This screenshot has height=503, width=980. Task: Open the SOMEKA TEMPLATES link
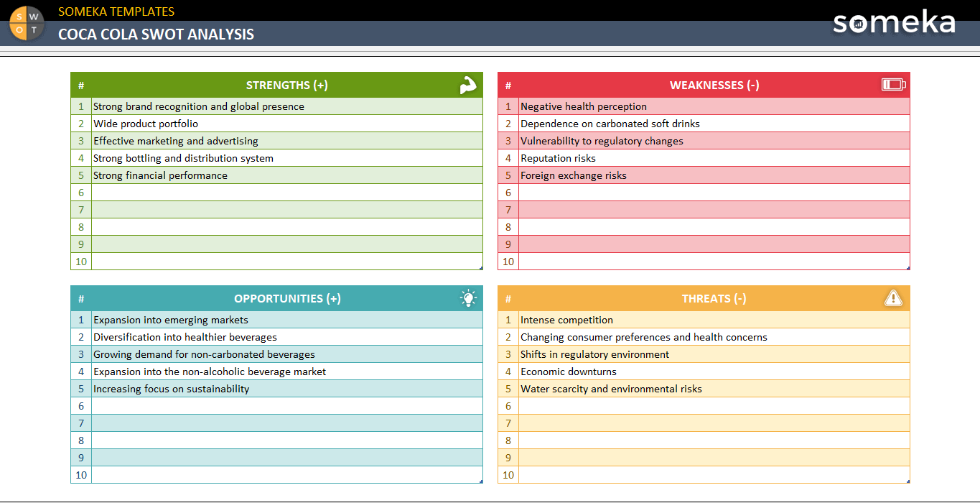pyautogui.click(x=116, y=11)
